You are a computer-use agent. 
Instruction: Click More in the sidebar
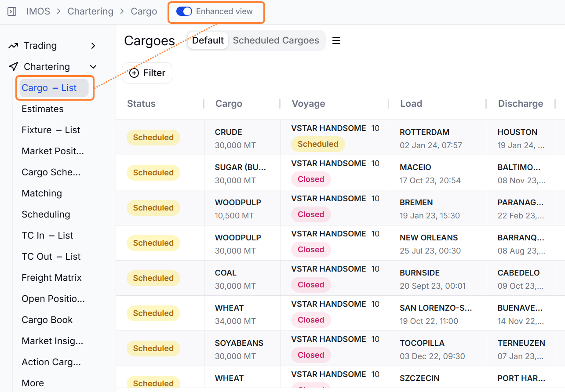[33, 383]
